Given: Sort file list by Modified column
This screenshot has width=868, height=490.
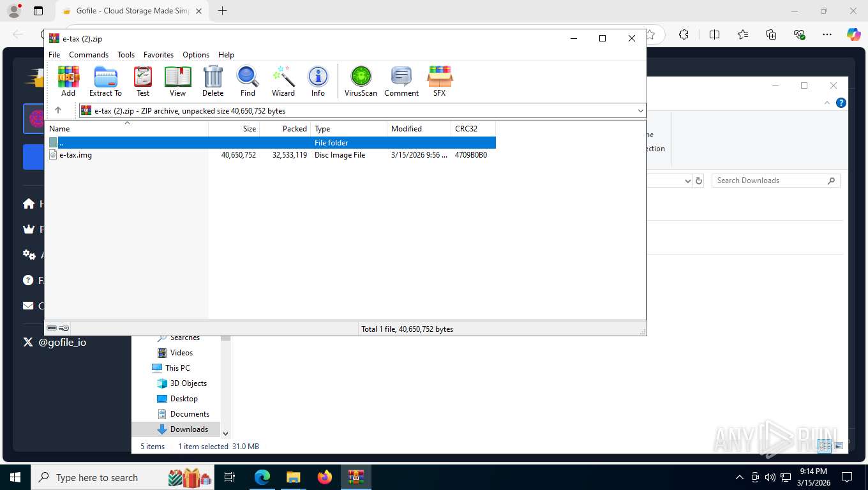Looking at the screenshot, I should [x=419, y=129].
